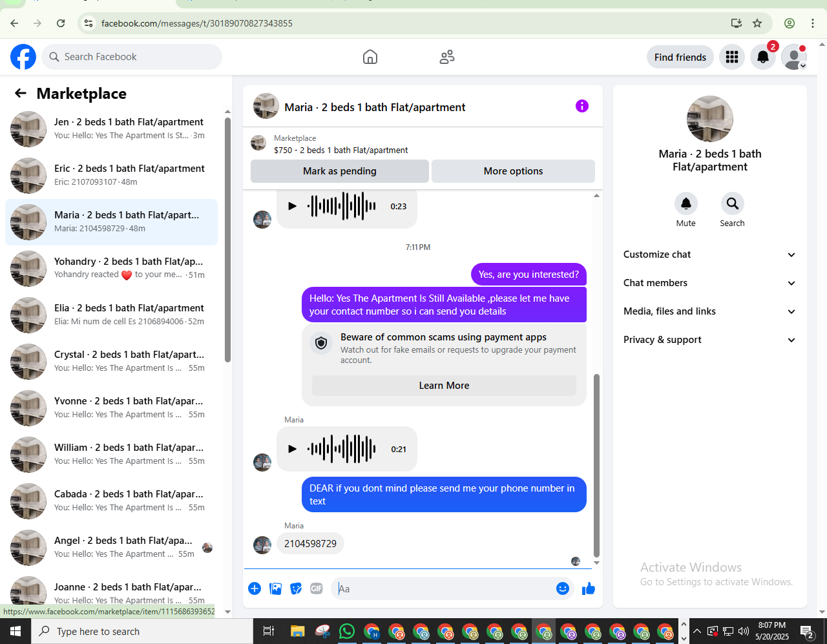The width and height of the screenshot is (827, 644).
Task: Click Learn More on scam warning
Action: pos(444,386)
